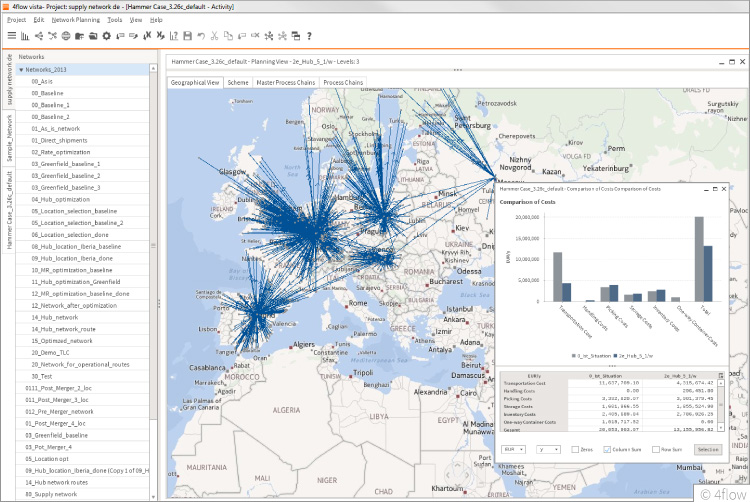This screenshot has height=502, width=750.
Task: Click the globe icon in toolbar
Action: (66, 36)
